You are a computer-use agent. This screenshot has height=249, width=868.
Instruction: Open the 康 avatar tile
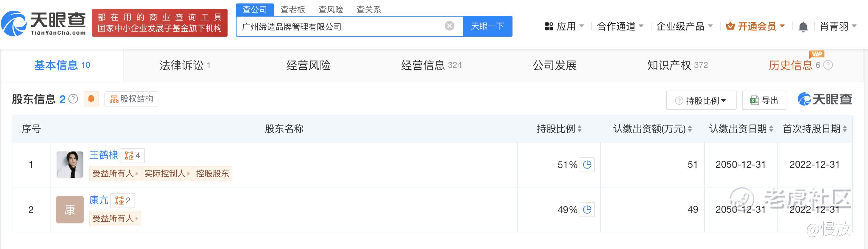(x=70, y=210)
